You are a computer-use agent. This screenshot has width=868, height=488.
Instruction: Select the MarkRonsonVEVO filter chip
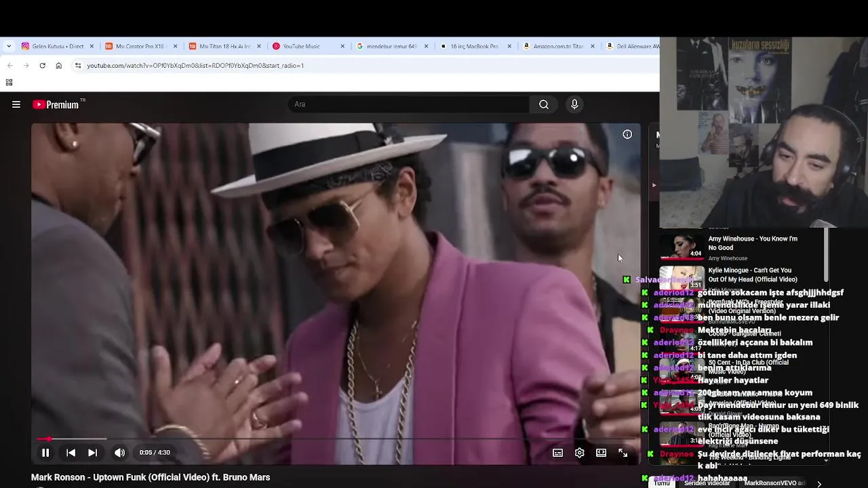click(x=774, y=483)
